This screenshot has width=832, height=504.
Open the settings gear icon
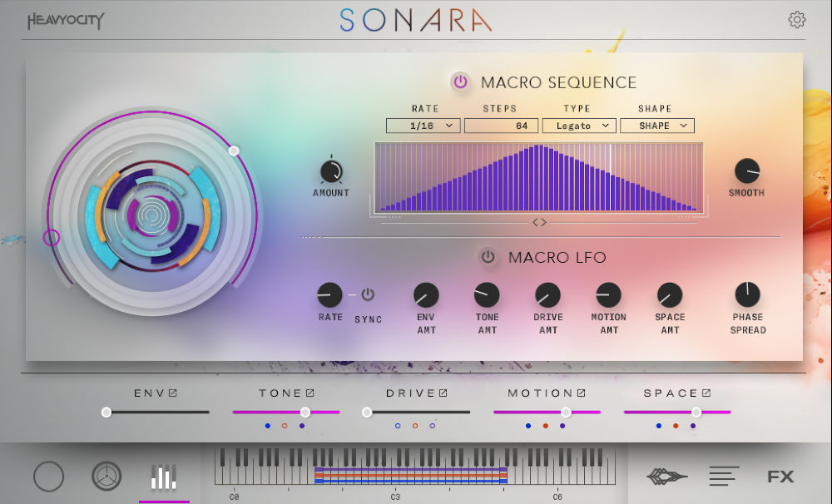[x=796, y=18]
